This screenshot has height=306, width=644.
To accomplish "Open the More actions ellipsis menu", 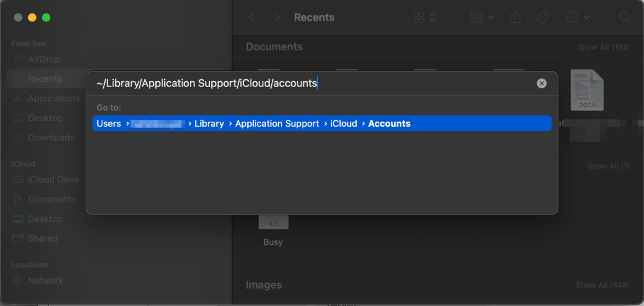I will (577, 17).
